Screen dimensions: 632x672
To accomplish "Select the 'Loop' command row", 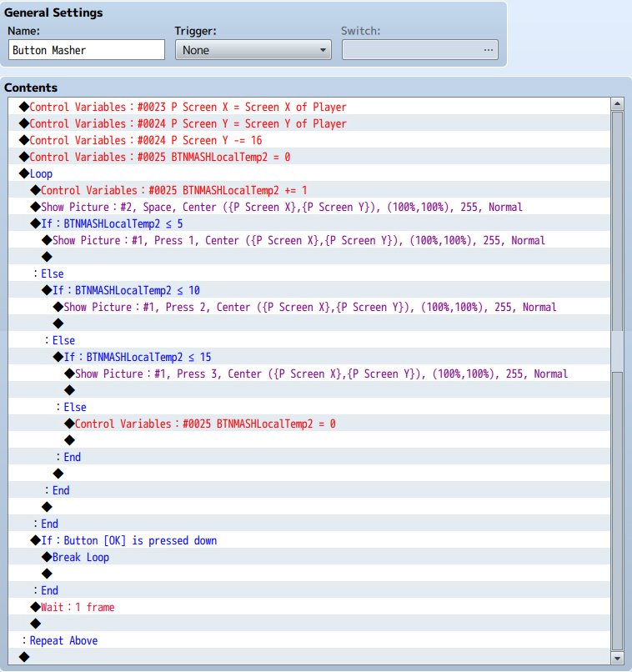I will coord(309,173).
